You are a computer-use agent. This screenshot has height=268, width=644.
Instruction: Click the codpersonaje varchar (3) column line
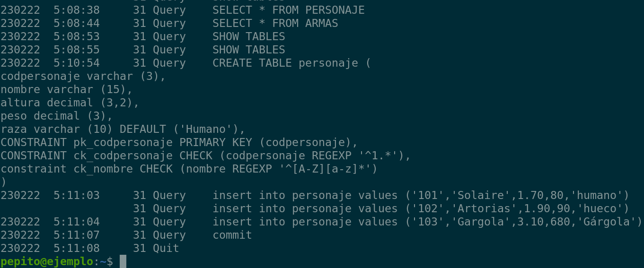(83, 76)
